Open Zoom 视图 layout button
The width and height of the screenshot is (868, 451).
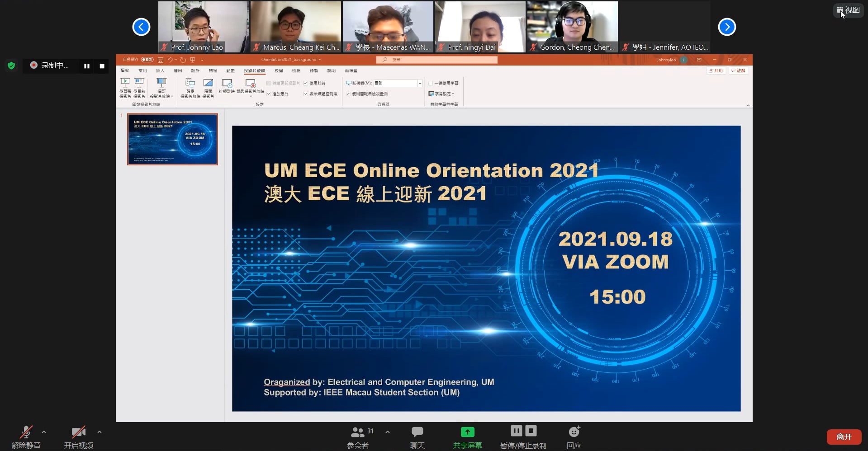tap(848, 10)
